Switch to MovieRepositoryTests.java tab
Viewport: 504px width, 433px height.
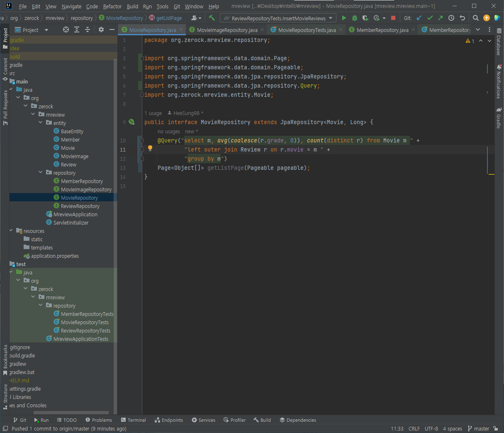click(307, 30)
